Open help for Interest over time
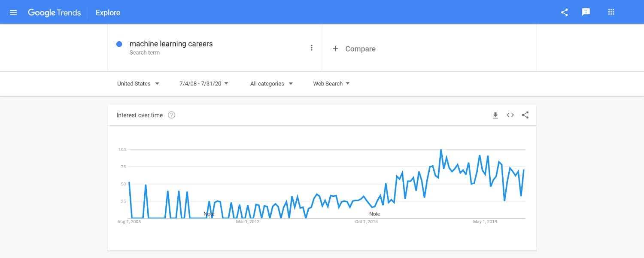 coord(172,115)
